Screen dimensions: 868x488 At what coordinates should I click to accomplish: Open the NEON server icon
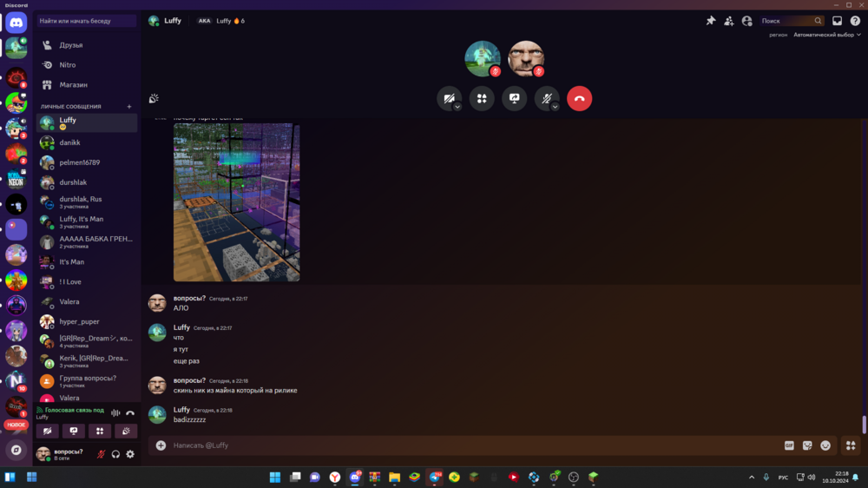[x=16, y=179]
